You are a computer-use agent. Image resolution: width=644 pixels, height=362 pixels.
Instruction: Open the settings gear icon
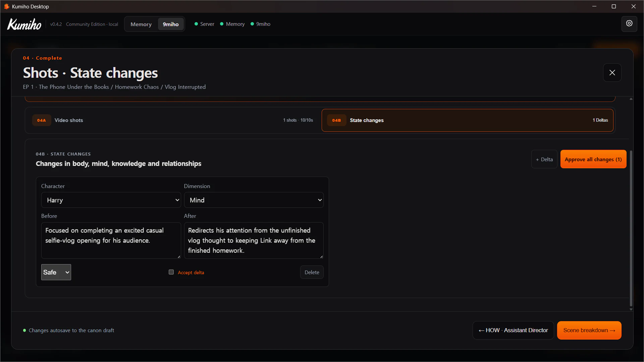tap(629, 24)
